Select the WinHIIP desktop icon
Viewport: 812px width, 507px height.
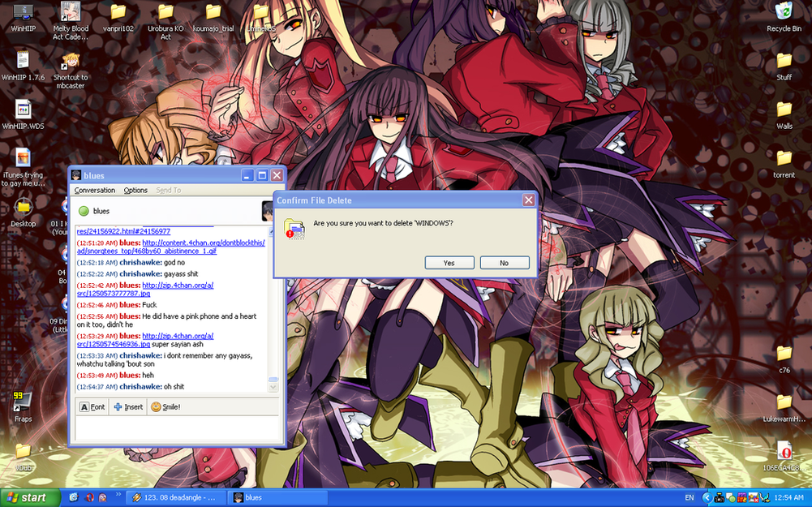click(x=24, y=18)
